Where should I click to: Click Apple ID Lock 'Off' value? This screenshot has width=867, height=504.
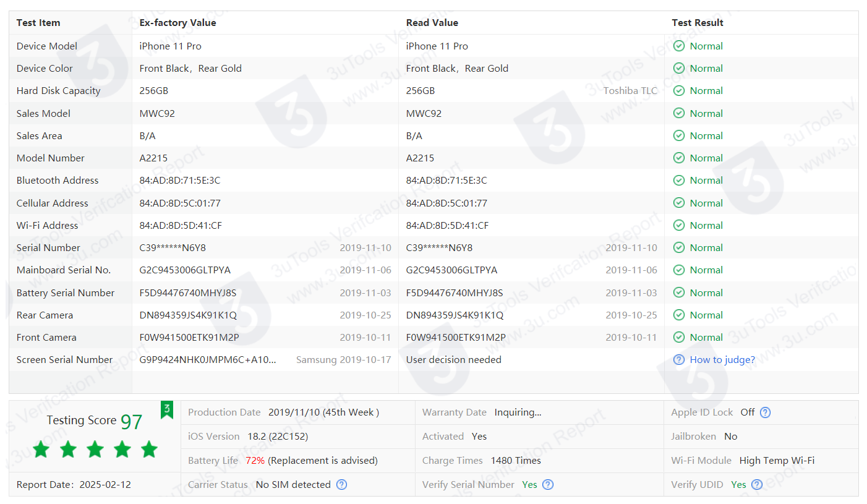pos(748,412)
